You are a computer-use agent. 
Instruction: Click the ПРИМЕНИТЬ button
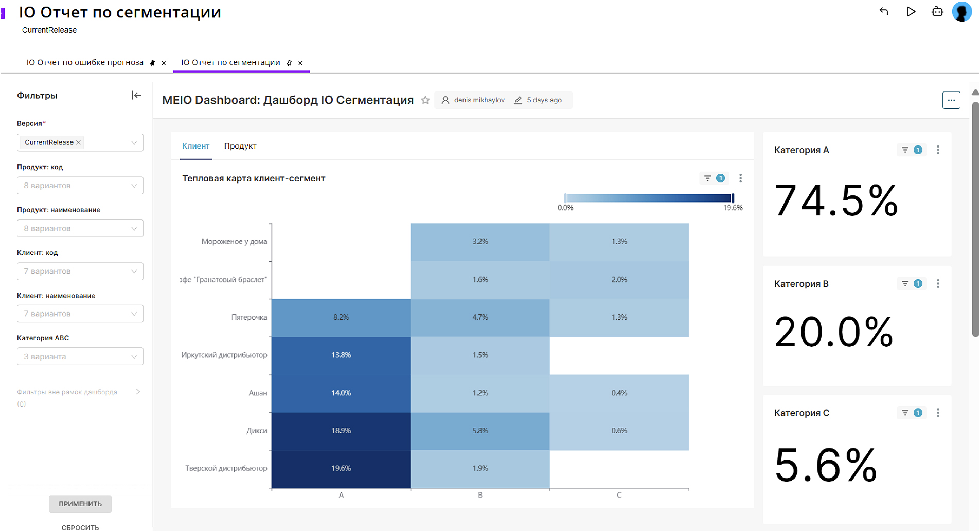tap(80, 504)
